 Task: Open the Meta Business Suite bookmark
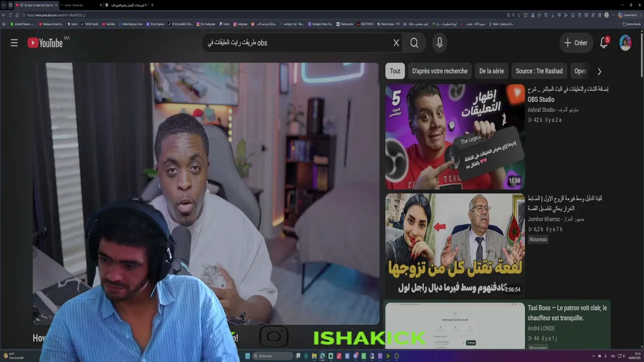pyautogui.click(x=131, y=24)
